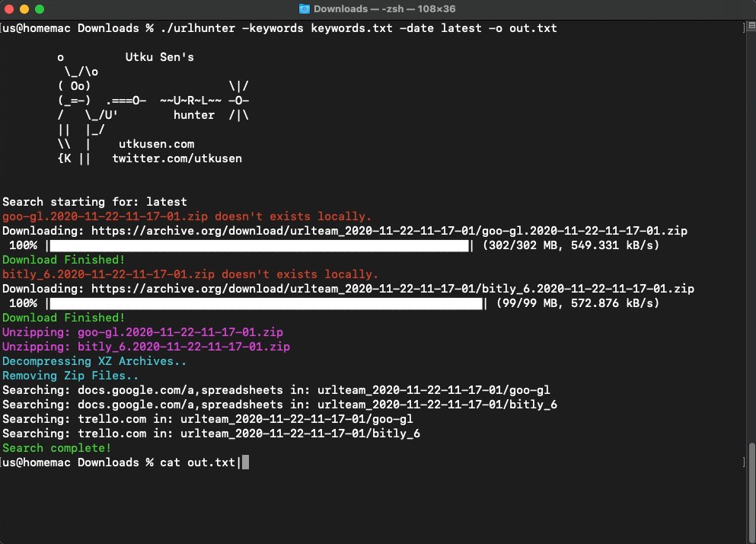Click the Decompressing XZ Archives line
This screenshot has height=544, width=756.
click(94, 361)
